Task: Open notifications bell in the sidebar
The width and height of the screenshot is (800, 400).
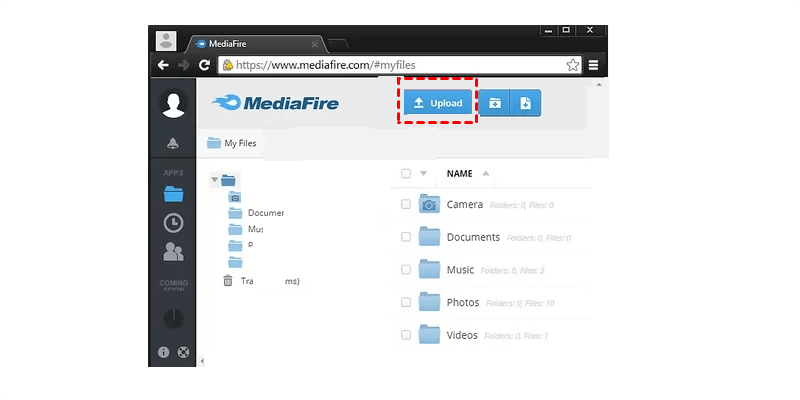Action: tap(173, 144)
